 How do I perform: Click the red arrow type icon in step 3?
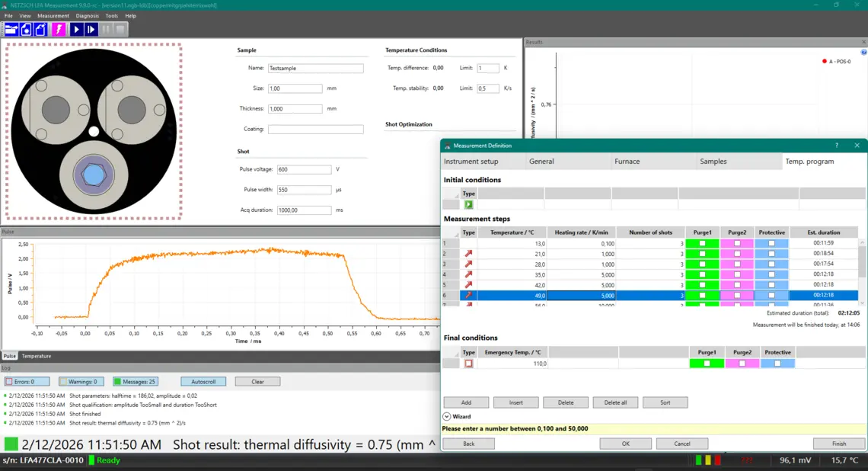point(469,264)
